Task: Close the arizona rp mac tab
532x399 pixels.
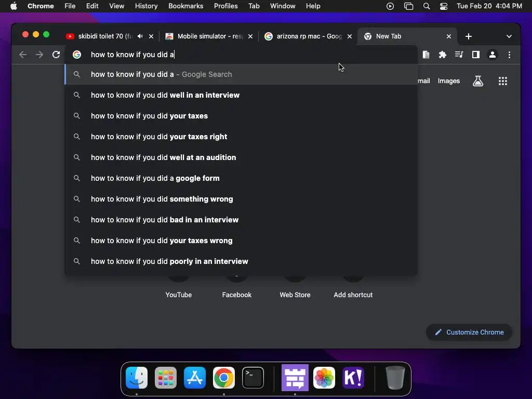Action: pyautogui.click(x=350, y=36)
